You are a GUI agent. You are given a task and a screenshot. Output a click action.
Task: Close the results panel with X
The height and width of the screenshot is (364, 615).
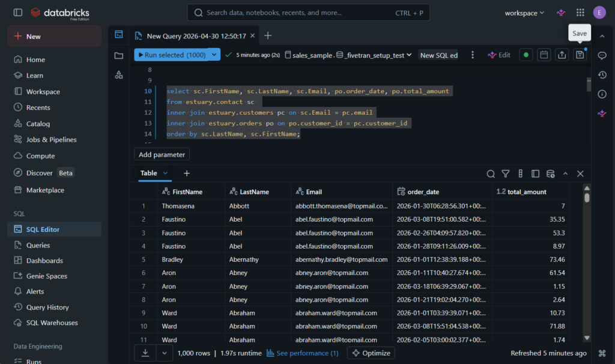[x=580, y=174]
